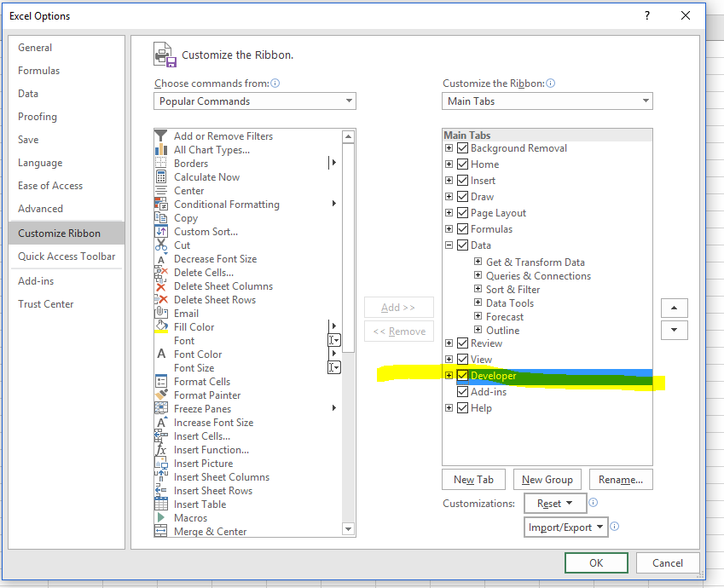Click the Choose commands from info icon
This screenshot has width=724, height=588.
coord(275,83)
